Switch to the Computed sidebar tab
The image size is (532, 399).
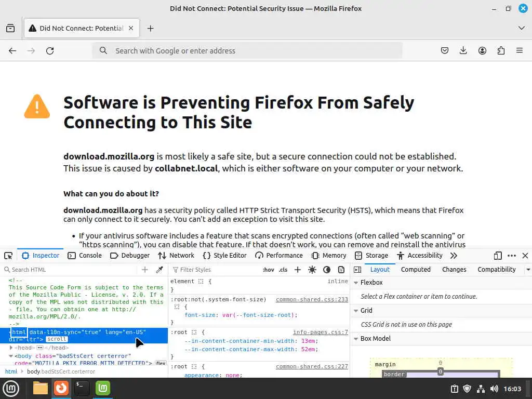point(416,270)
